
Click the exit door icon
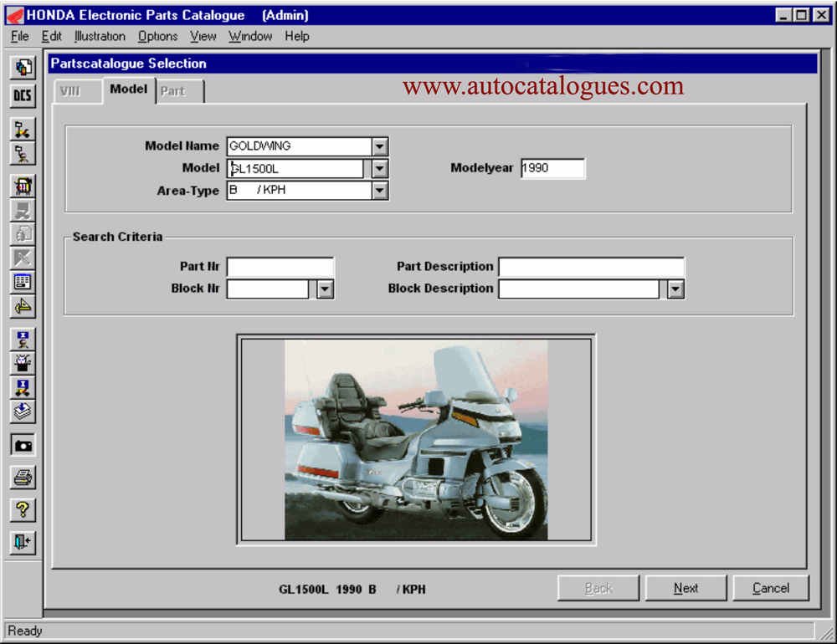[x=23, y=542]
